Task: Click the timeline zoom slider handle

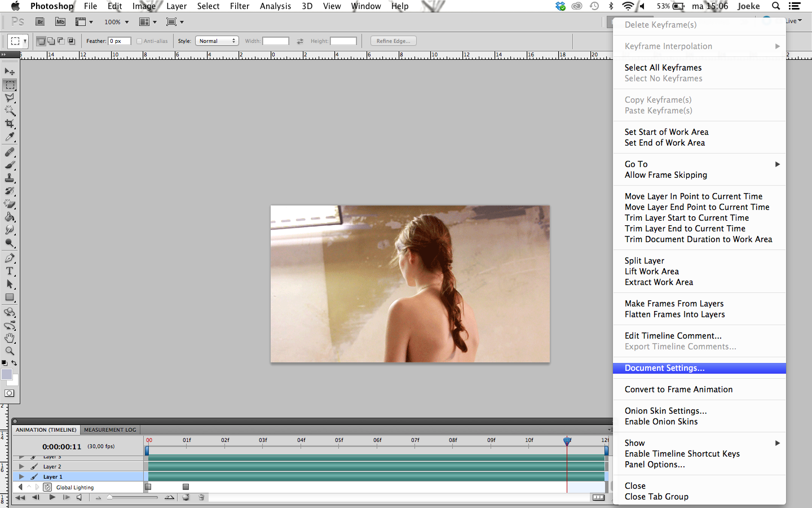Action: (x=109, y=497)
